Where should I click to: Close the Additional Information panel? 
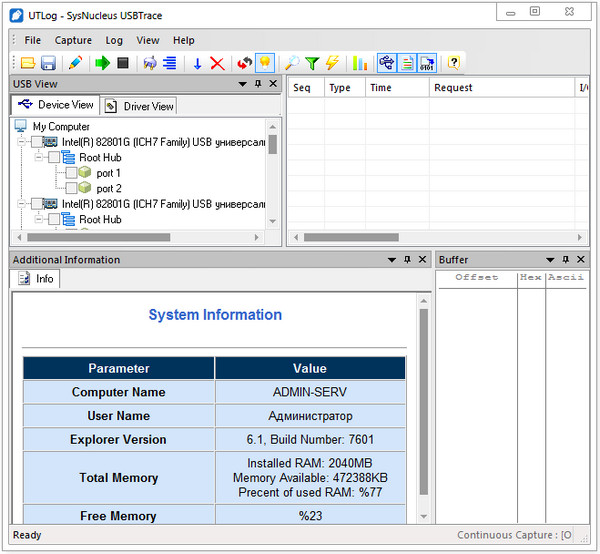click(422, 260)
